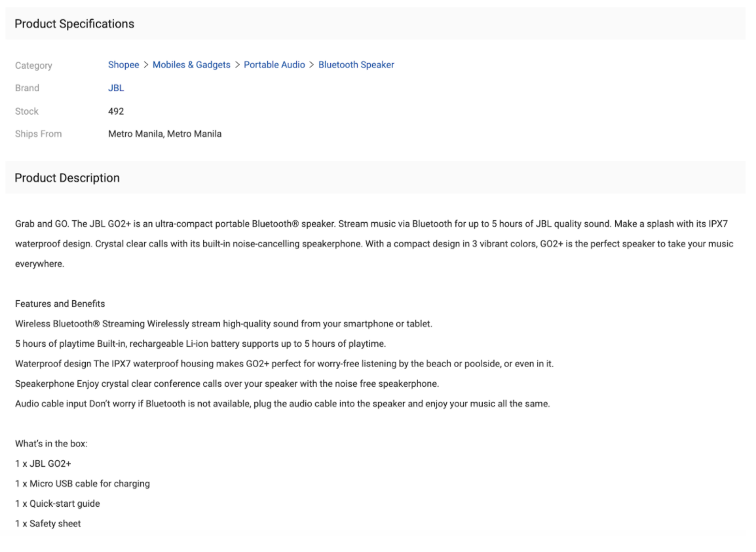Screen dimensions: 756x552
Task: Click the chevron before Bluetooth Speaker
Action: coord(312,65)
